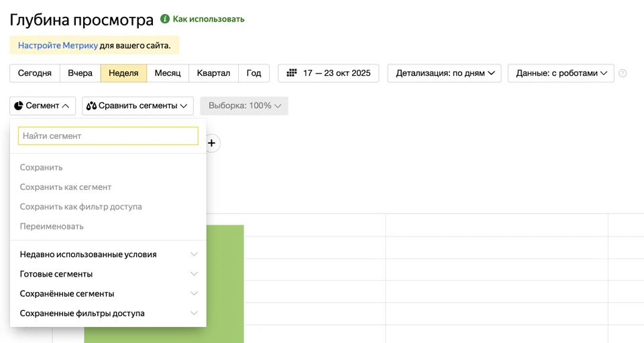Expand 'Сохранённые сегменты' section

coord(108,293)
